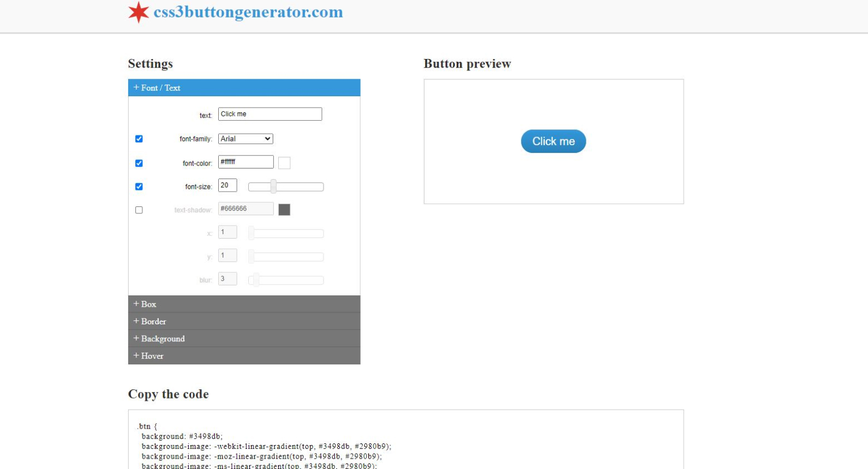Image resolution: width=868 pixels, height=469 pixels.
Task: Expand the Background settings section
Action: [x=244, y=339]
